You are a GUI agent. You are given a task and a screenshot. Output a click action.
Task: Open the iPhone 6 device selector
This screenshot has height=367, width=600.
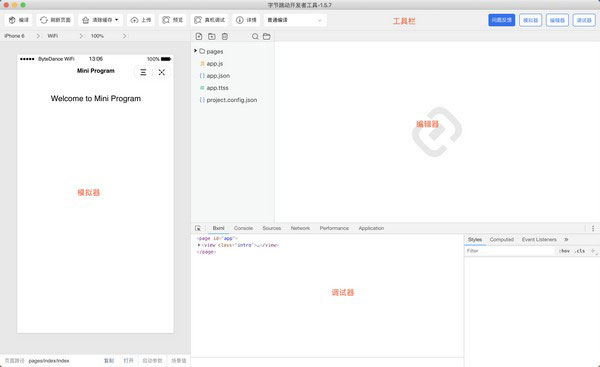click(22, 36)
